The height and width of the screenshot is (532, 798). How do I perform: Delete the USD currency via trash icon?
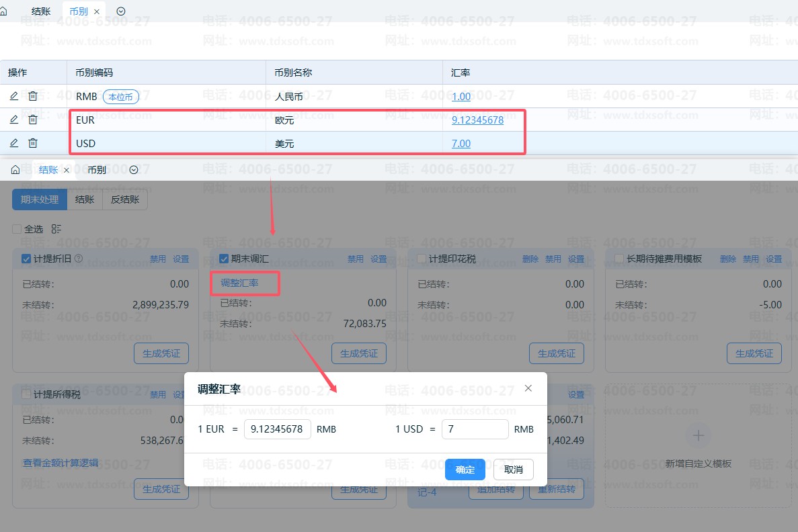point(33,143)
